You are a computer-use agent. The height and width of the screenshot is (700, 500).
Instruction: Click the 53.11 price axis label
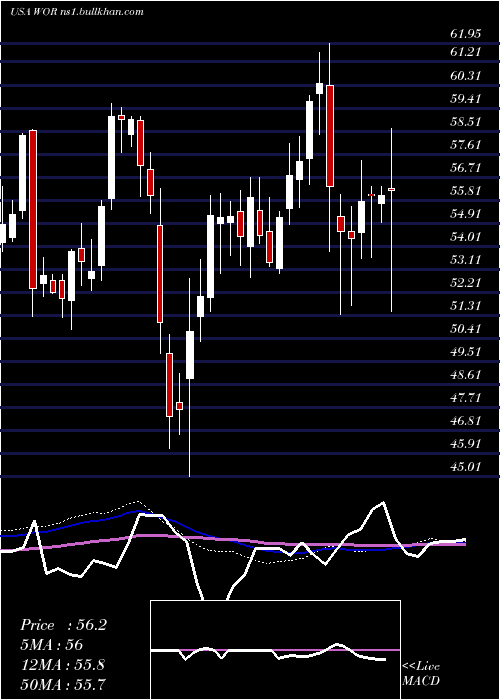pos(466,259)
